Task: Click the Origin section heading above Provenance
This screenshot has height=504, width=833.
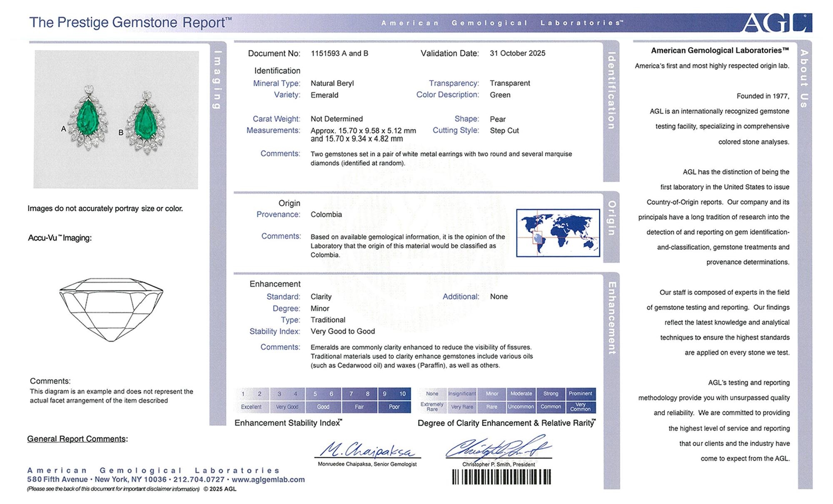Action: (289, 204)
